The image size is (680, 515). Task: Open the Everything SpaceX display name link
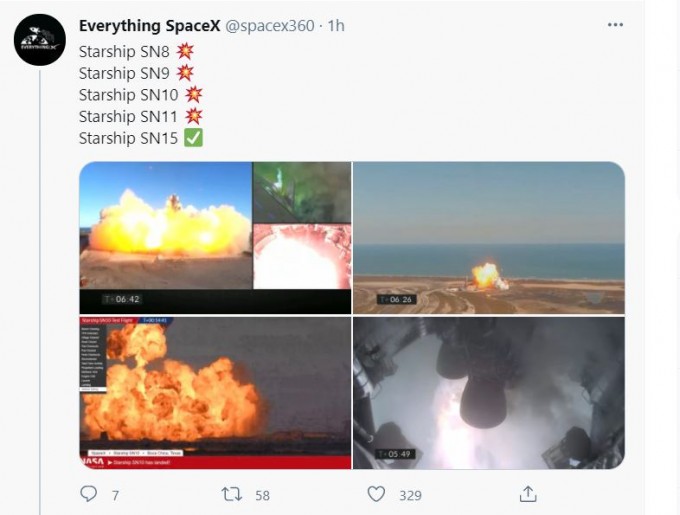point(150,25)
